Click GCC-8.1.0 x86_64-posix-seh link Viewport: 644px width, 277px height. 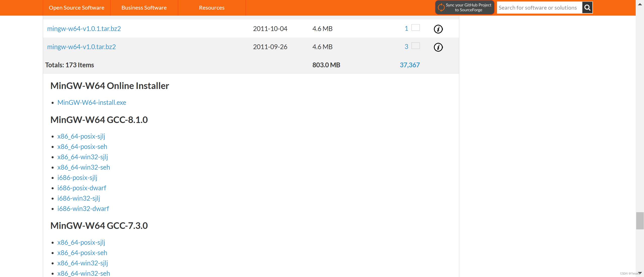pos(82,147)
